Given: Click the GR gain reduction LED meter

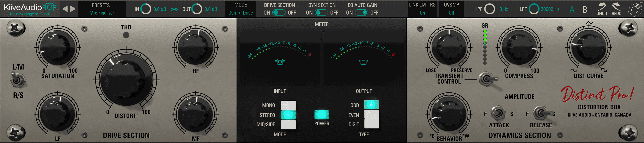Looking at the screenshot, I should click(x=485, y=47).
